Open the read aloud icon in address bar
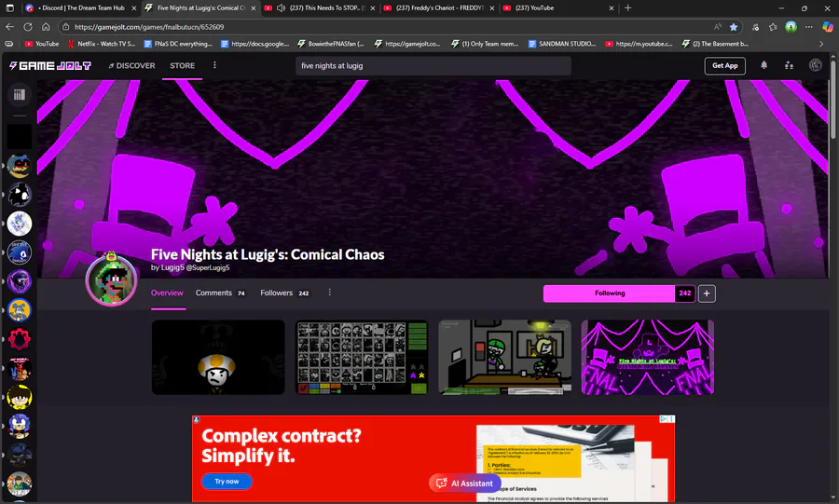 tap(718, 27)
